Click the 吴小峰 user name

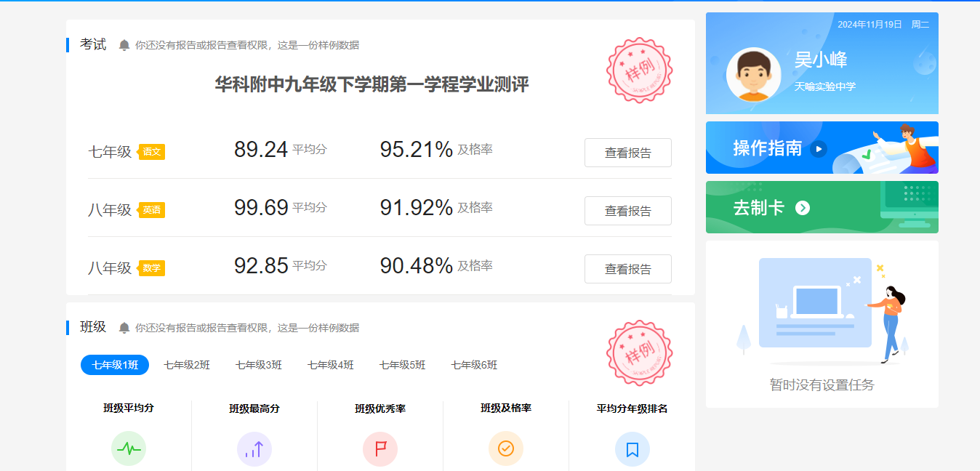821,60
